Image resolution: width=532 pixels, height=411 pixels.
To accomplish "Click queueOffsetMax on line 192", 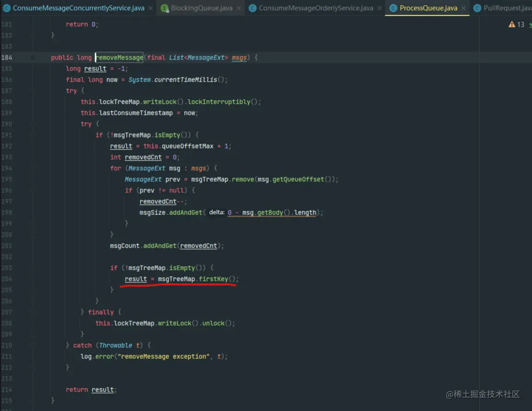I will point(188,146).
